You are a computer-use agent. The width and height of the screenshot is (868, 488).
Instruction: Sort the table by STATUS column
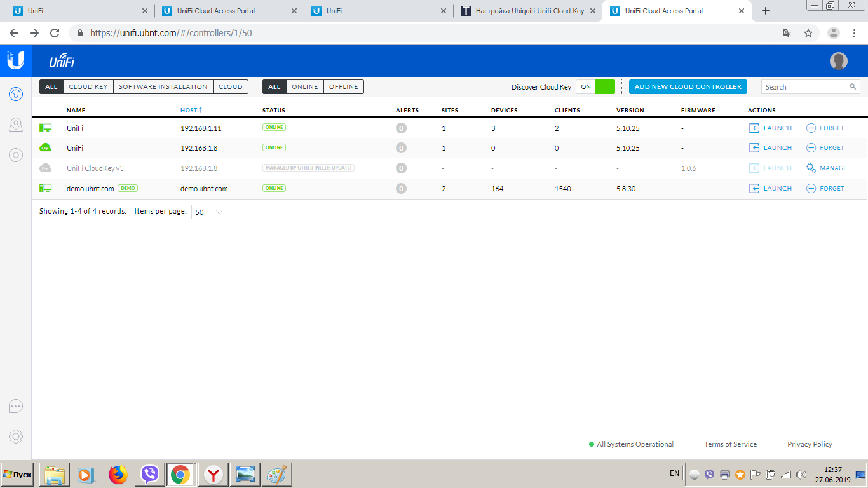(274, 110)
